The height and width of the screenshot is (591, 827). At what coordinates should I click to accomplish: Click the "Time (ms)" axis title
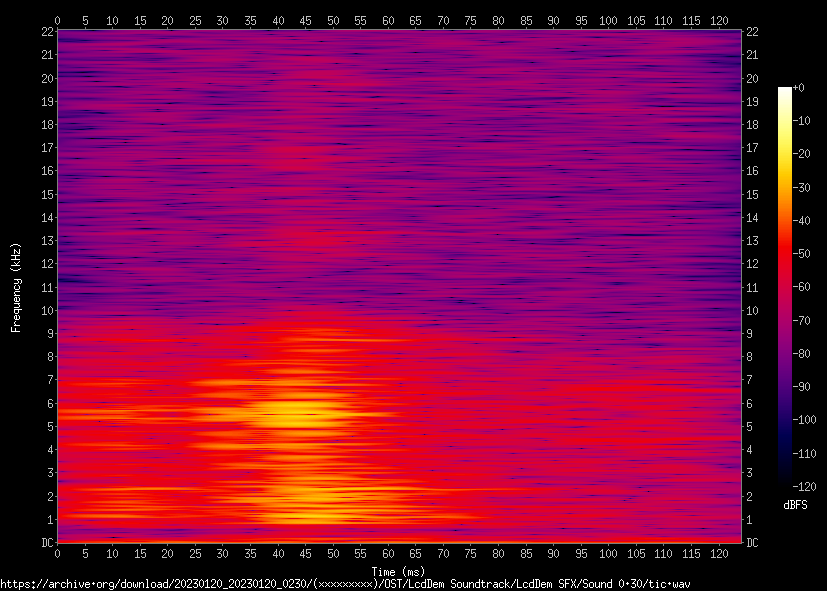coord(398,571)
